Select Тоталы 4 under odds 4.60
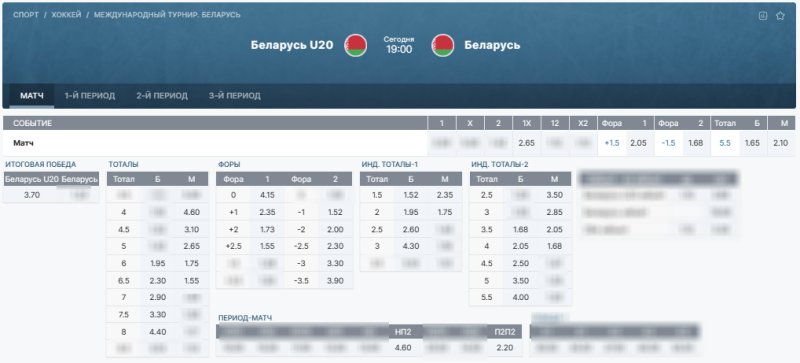This screenshot has width=800, height=363. tap(191, 212)
